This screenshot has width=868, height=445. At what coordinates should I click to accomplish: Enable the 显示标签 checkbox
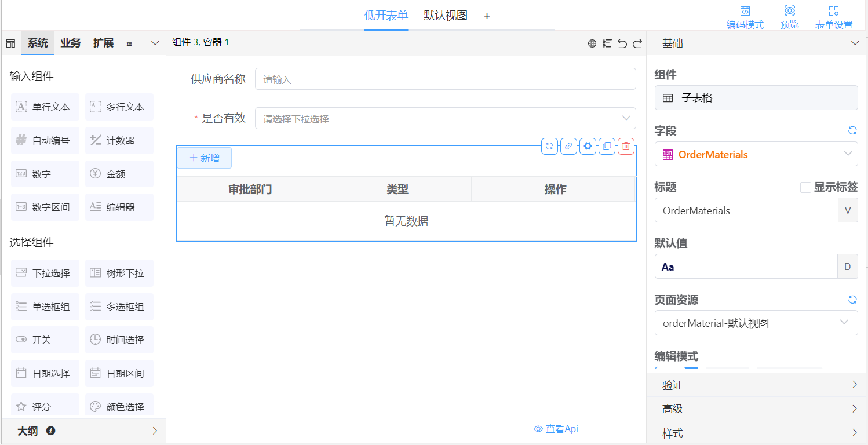tap(805, 187)
